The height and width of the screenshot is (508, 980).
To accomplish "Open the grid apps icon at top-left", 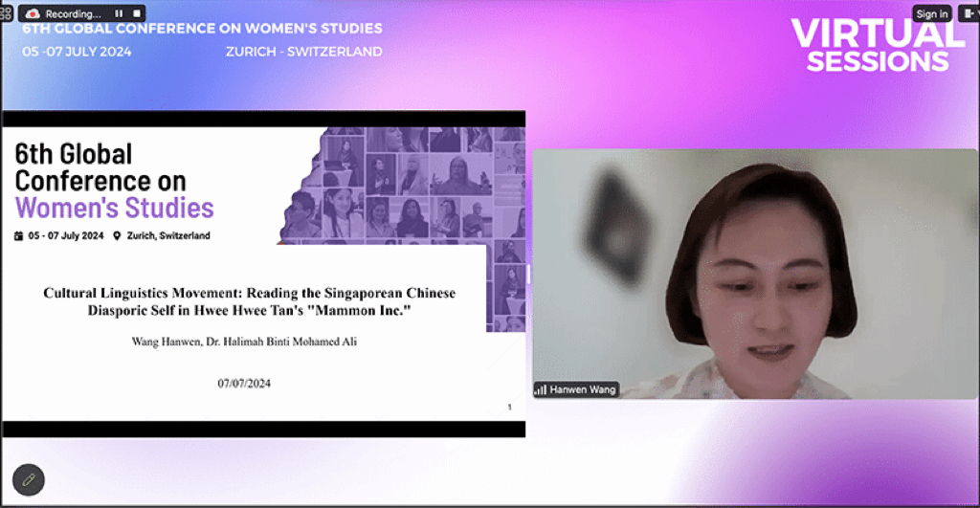I will pyautogui.click(x=6, y=13).
